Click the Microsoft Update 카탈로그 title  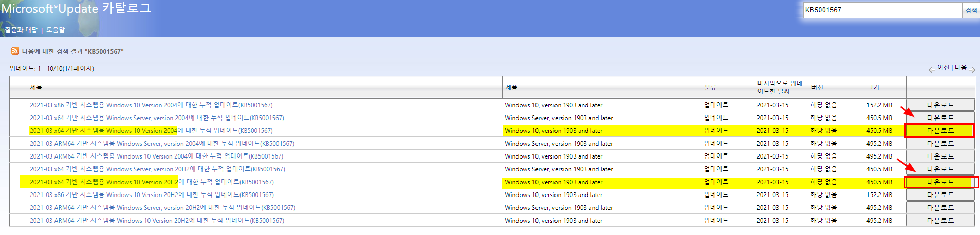(x=76, y=9)
